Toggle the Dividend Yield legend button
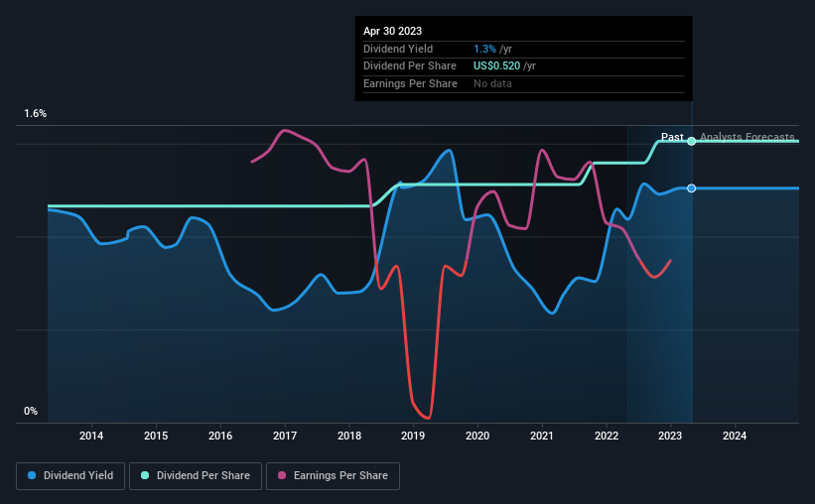815x504 pixels. coord(70,476)
